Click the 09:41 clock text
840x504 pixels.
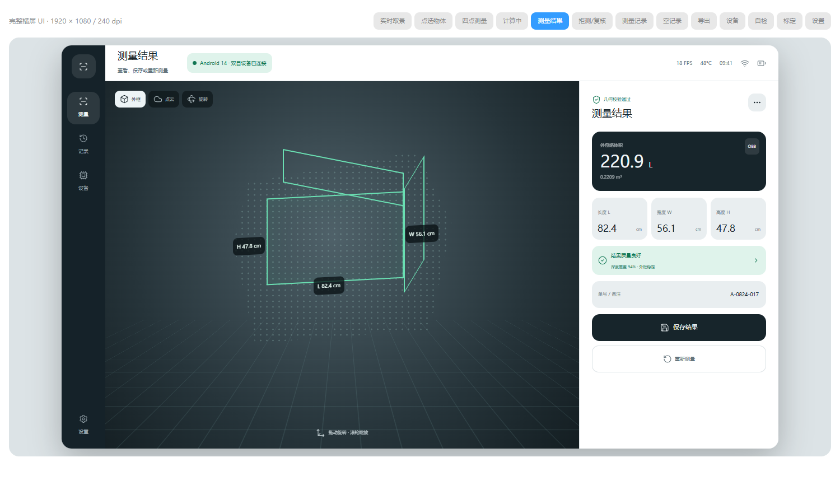(726, 63)
